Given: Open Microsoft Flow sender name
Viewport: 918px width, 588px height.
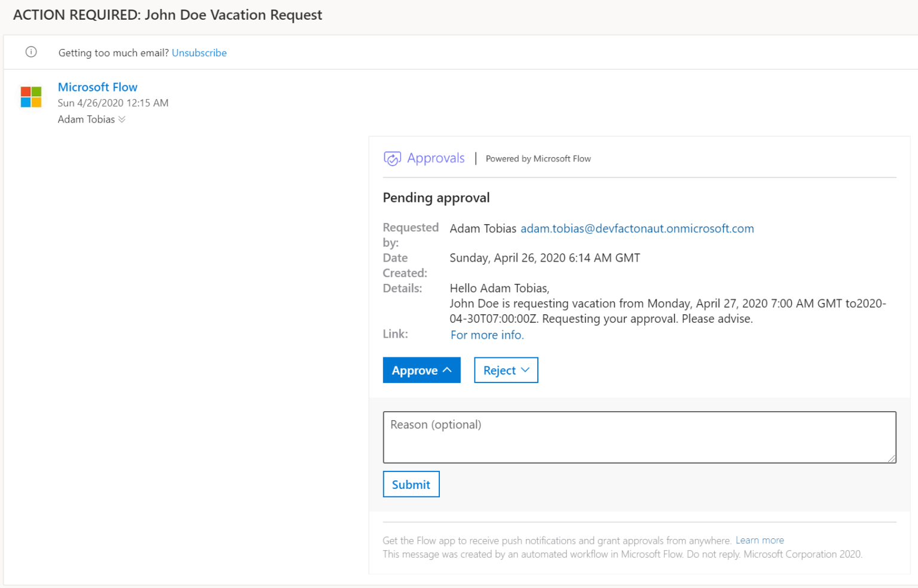Looking at the screenshot, I should tap(97, 87).
